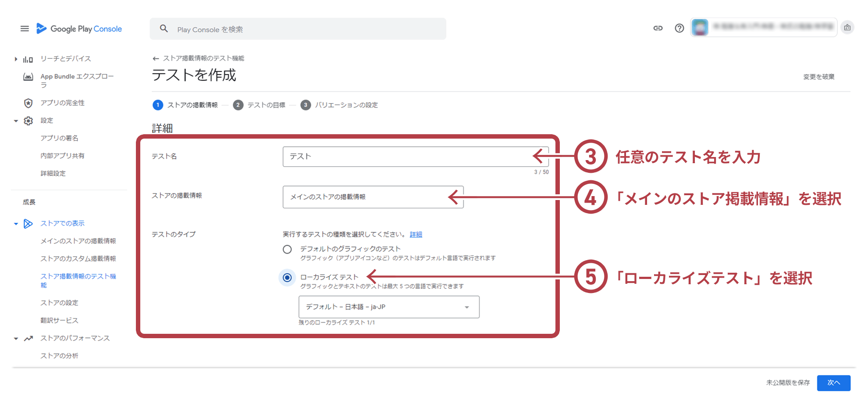This screenshot has height=411, width=868.
Task: Expand the リーチとデバイス sidebar section
Action: [16, 59]
